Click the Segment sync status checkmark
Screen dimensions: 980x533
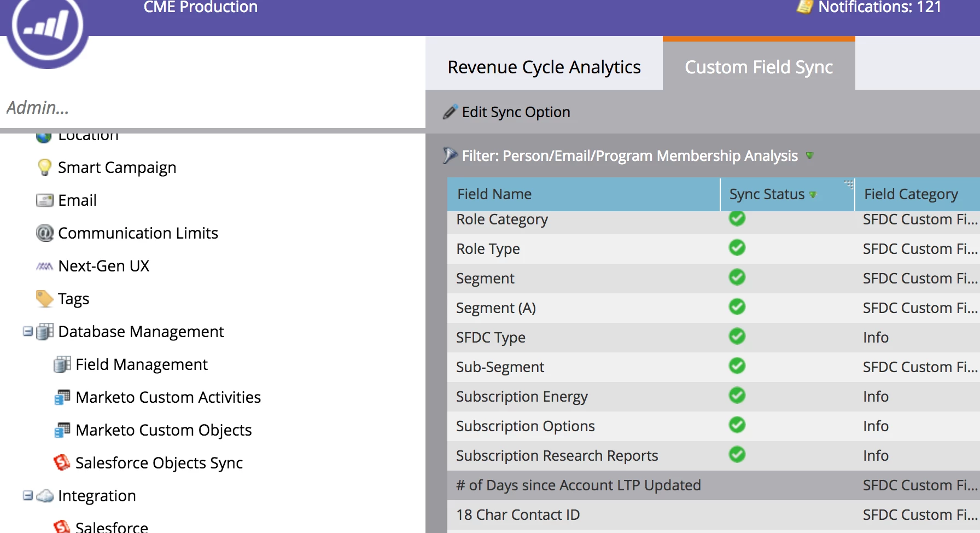(737, 277)
